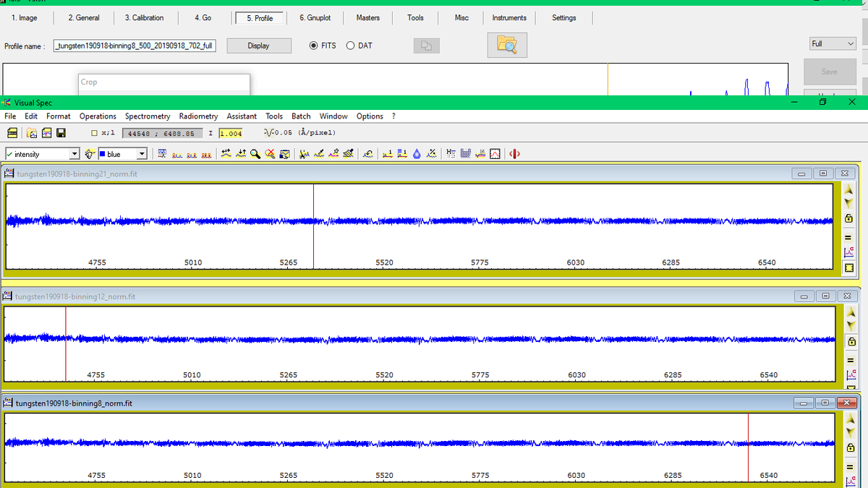Select the DAT radio button

coord(349,45)
